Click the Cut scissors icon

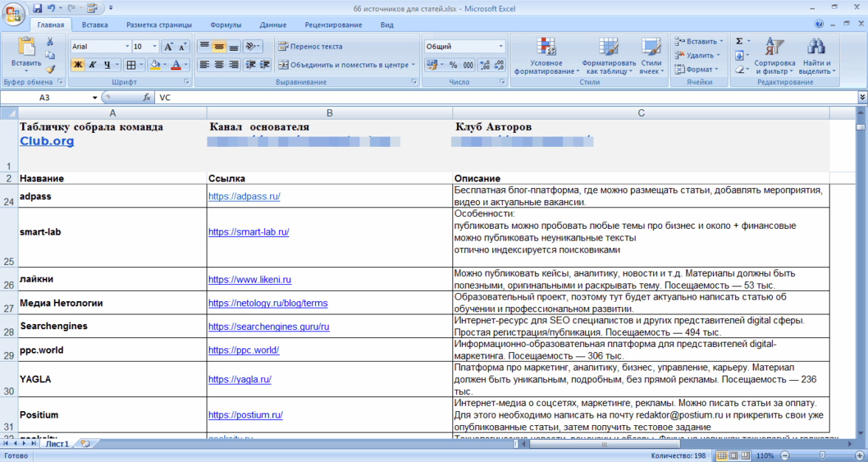[x=50, y=42]
